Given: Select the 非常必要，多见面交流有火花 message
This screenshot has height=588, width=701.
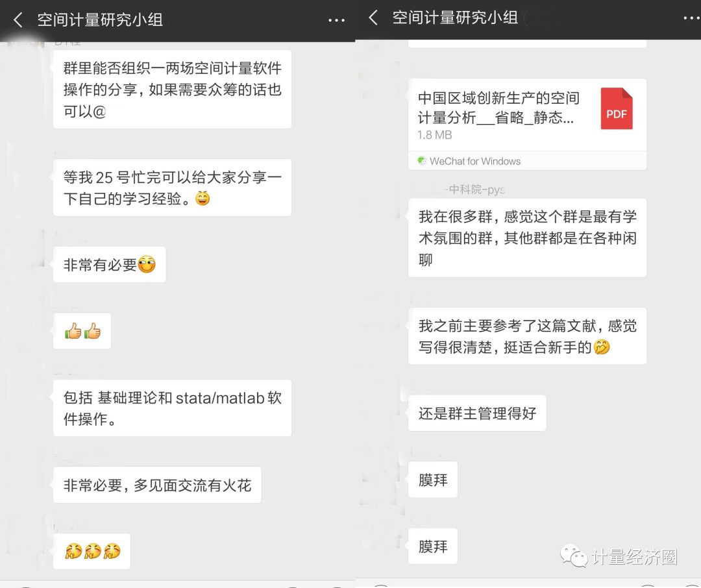Looking at the screenshot, I should pos(157,485).
